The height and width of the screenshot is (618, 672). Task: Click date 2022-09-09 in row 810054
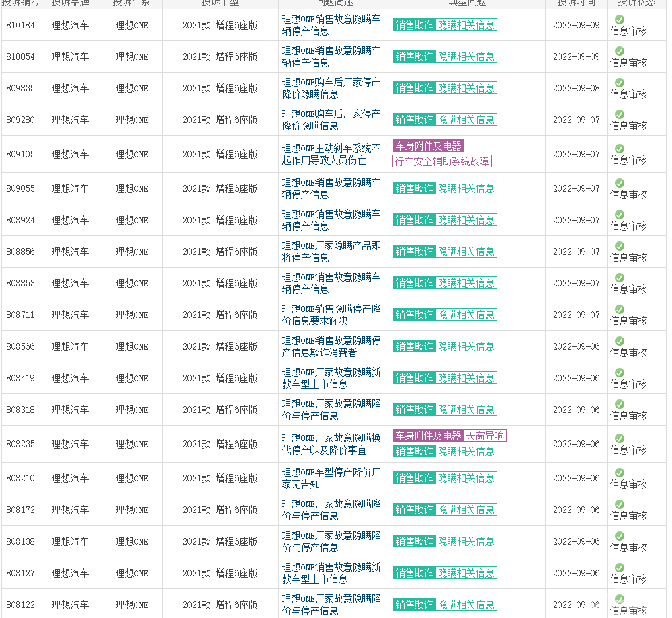577,56
